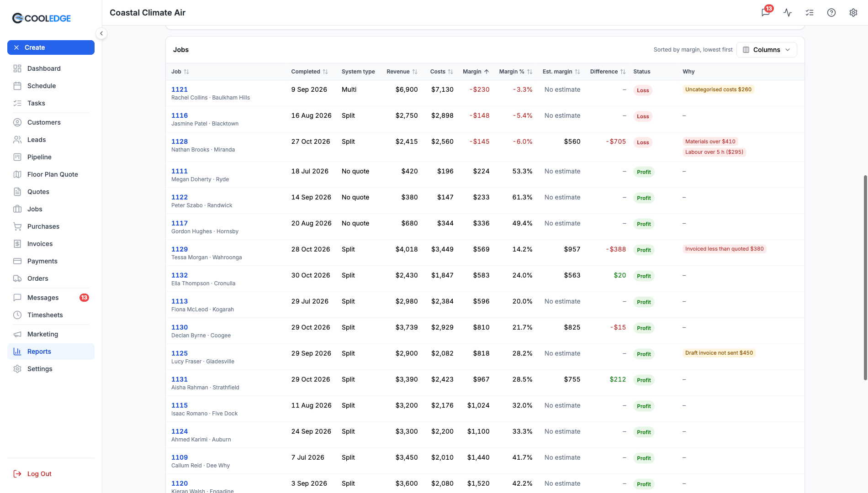
Task: Sort by the Costs column header
Action: point(442,72)
